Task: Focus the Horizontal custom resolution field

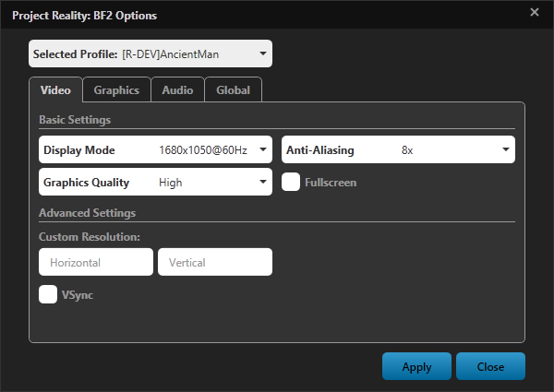Action: click(96, 262)
